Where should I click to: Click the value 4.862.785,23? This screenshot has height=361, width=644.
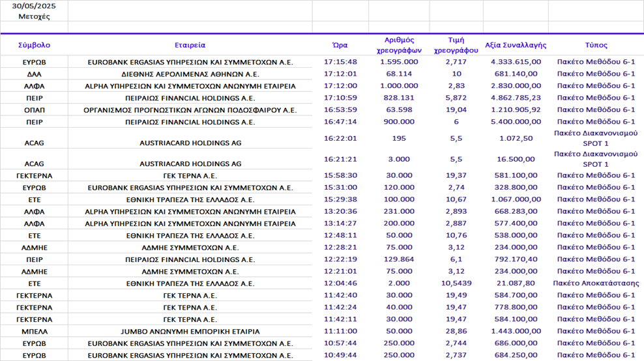(516, 98)
